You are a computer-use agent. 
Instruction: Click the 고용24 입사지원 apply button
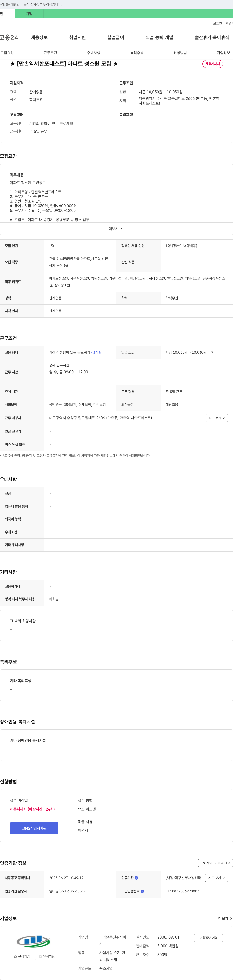pyautogui.click(x=34, y=828)
